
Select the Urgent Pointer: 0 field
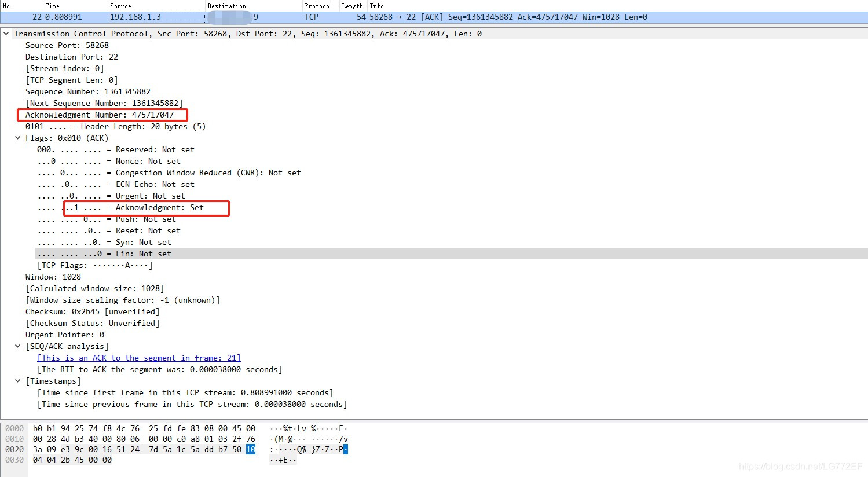65,335
